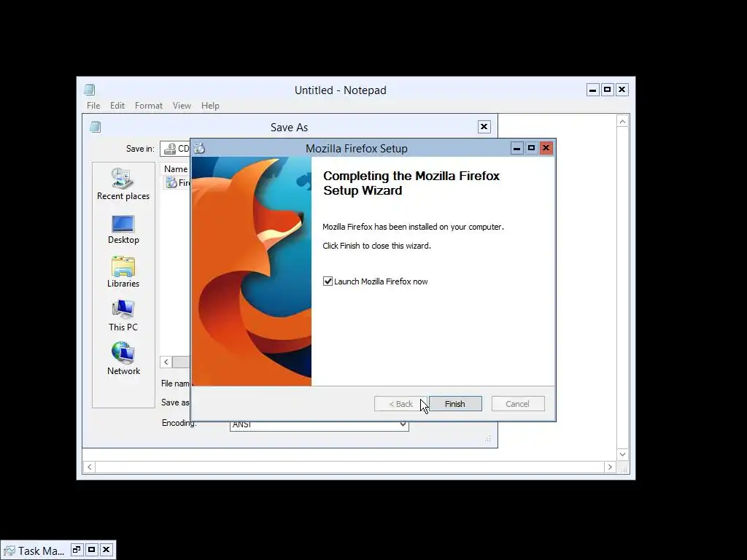The image size is (747, 560).
Task: Open Notepad Help menu
Action: (210, 106)
